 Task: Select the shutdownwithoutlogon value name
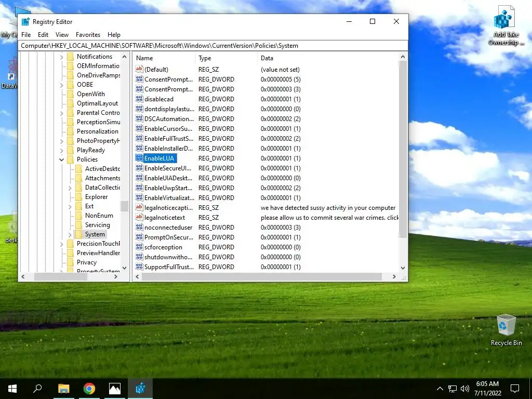[x=168, y=257]
